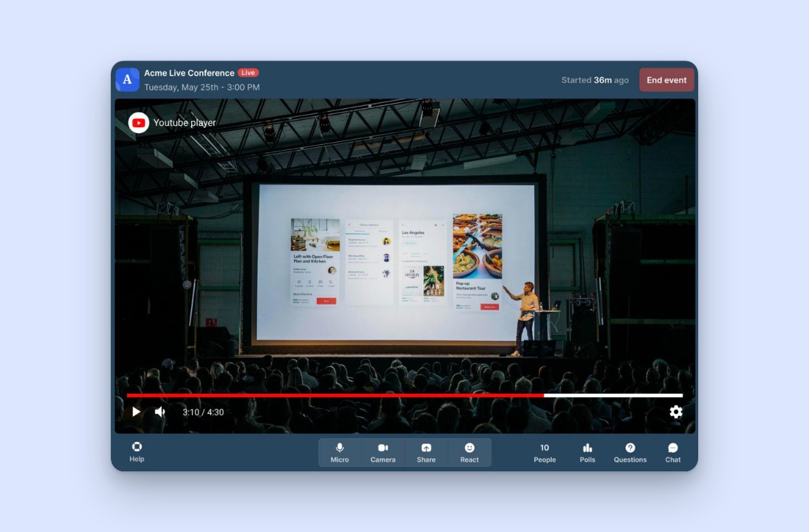
Task: Start screen Share
Action: (426, 452)
